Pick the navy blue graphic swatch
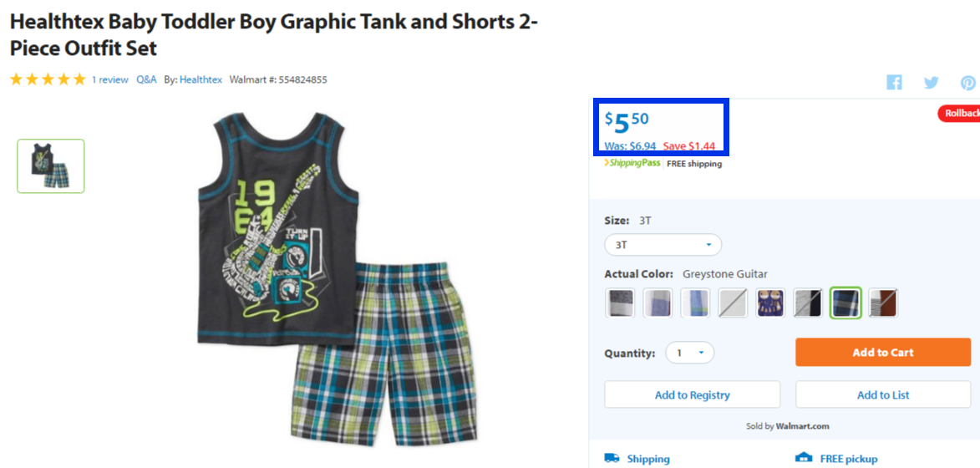Screen dimensions: 980x468 point(770,303)
